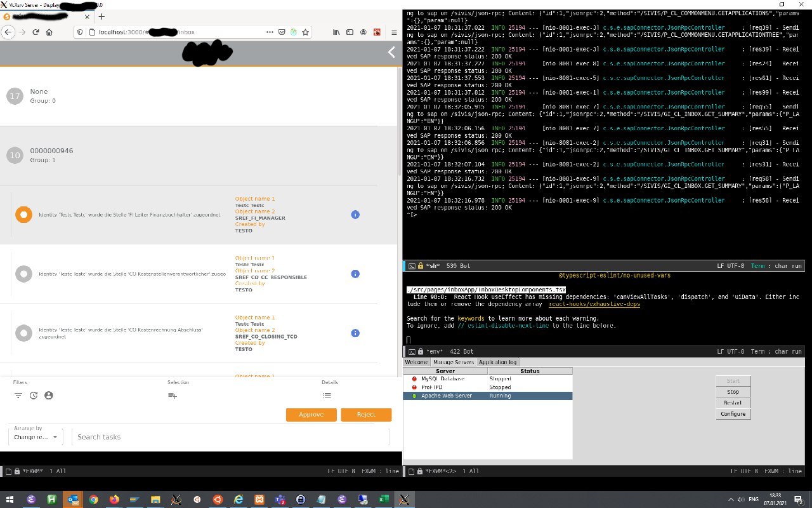Viewport: 812px width, 508px height.
Task: Select the Apache Web Server row
Action: (x=488, y=396)
